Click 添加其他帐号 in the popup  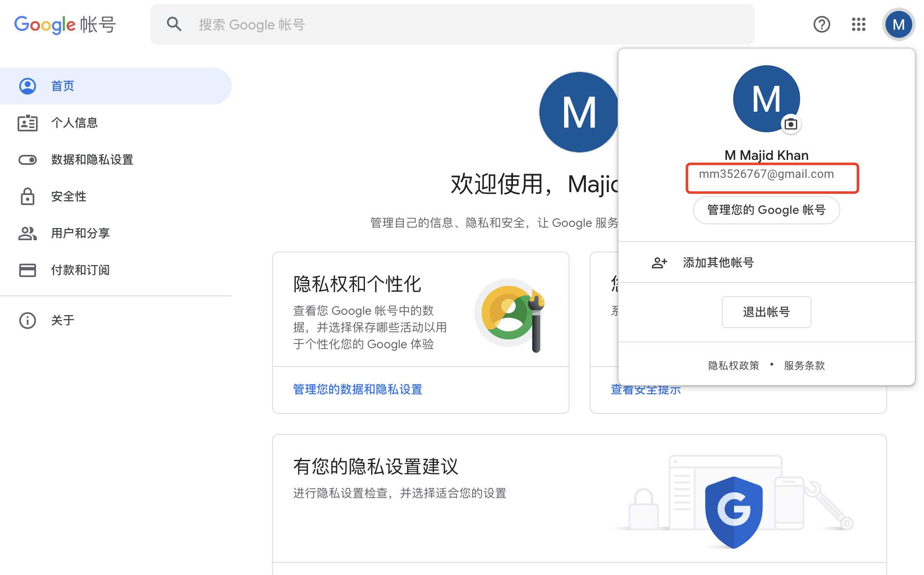(766, 262)
